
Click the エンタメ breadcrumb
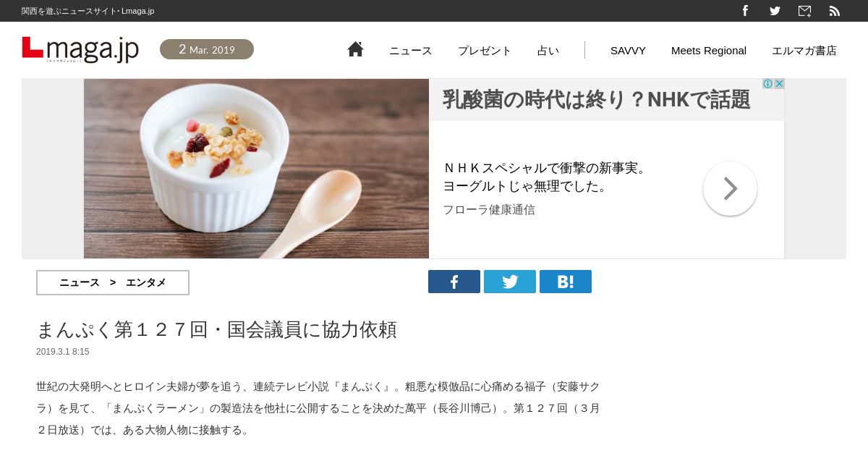(146, 282)
